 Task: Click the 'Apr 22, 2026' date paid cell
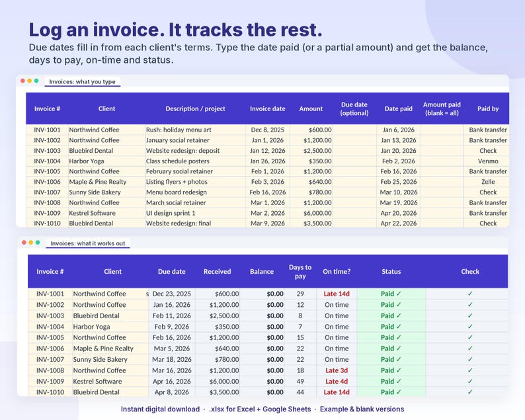(399, 223)
